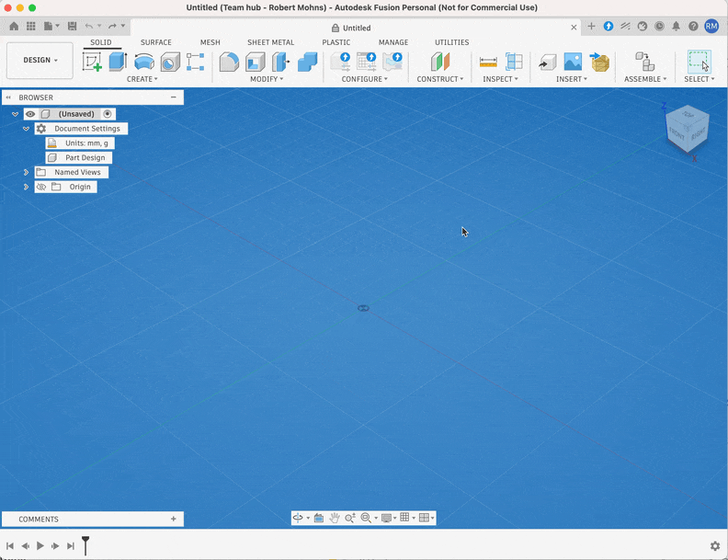Image resolution: width=728 pixels, height=560 pixels.
Task: Open the Data Panel grid icon
Action: 31,26
